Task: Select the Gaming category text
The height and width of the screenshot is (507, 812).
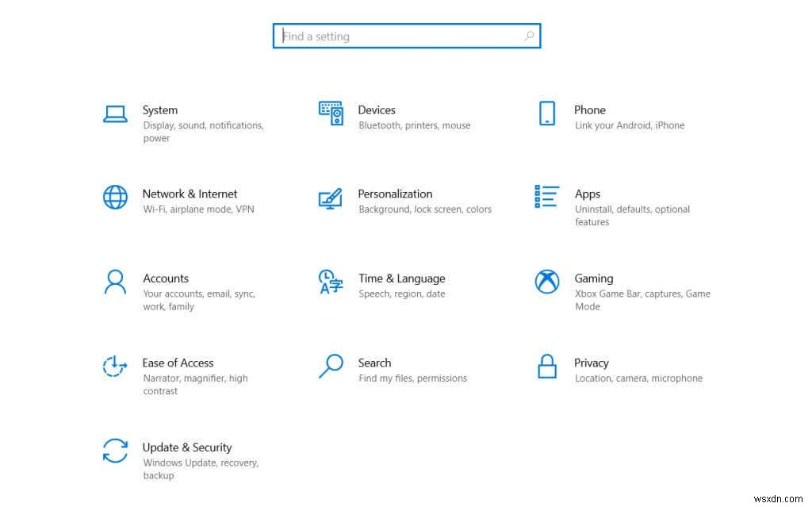Action: click(594, 278)
